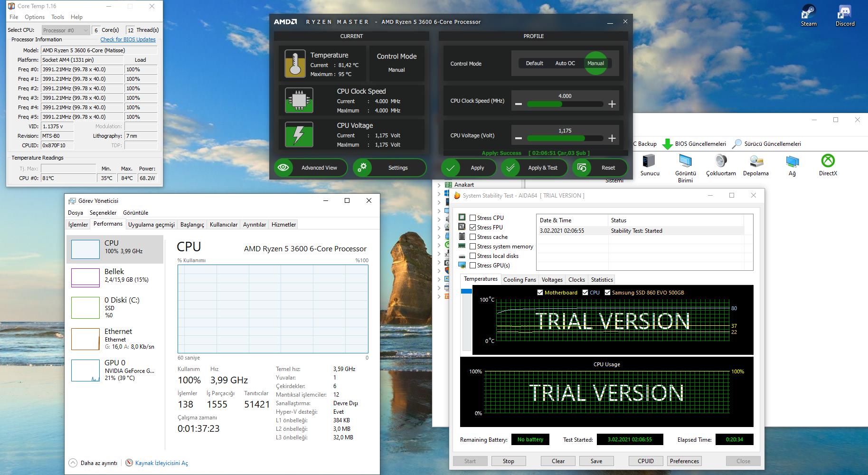Click the CPU Clock Speed slider bar
Viewport: 868px width, 475px height.
pyautogui.click(x=565, y=104)
